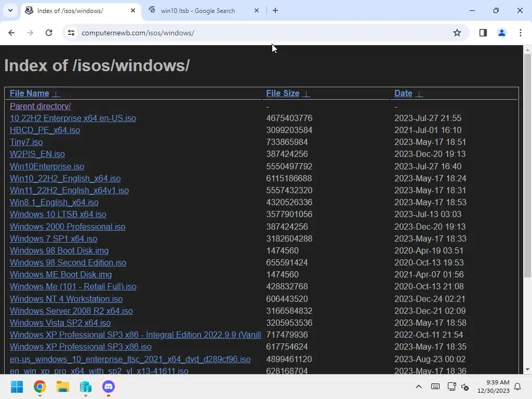Download Windows 10 LTSB x64.iso
The height and width of the screenshot is (399, 532).
point(58,215)
